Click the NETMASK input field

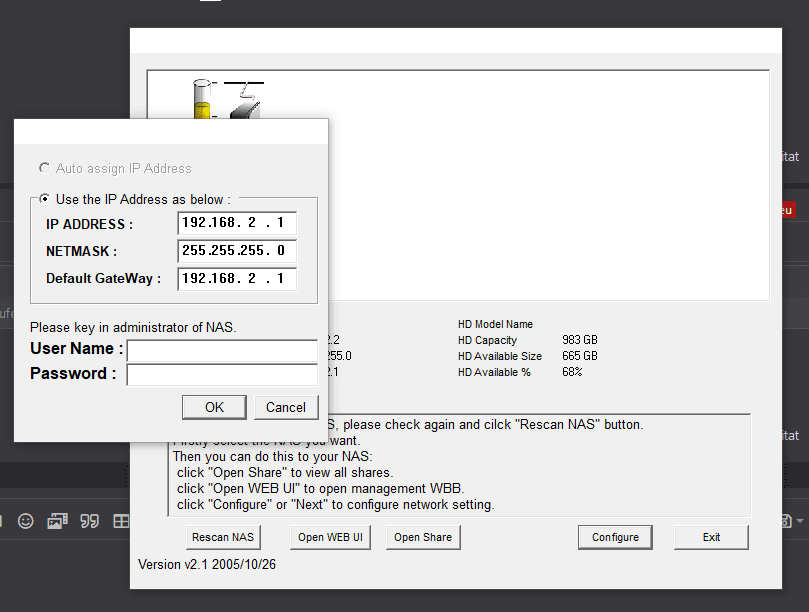237,251
